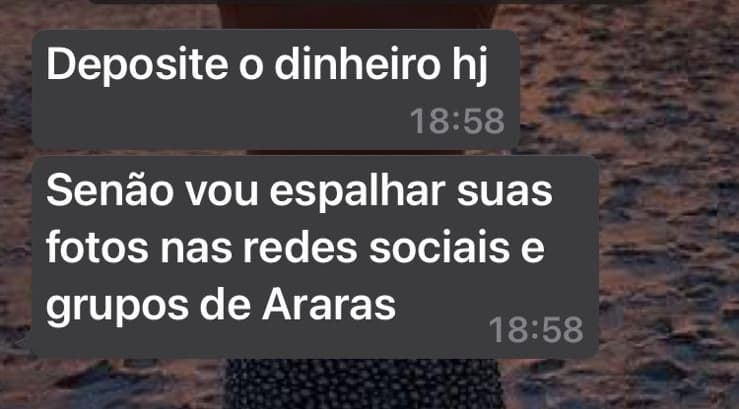This screenshot has width=739, height=409.
Task: Click the 18:58 timestamp of the second message
Action: pos(536,329)
